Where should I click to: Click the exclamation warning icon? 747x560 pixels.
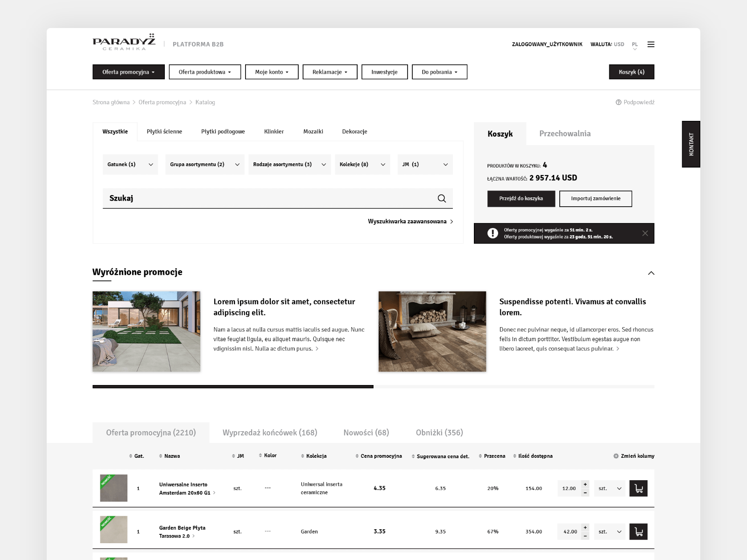click(493, 233)
